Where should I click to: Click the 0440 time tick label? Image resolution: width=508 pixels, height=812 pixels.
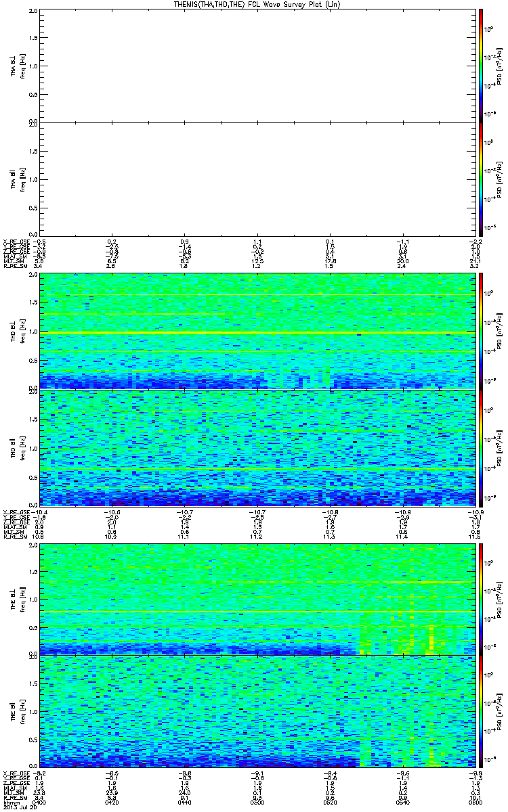click(x=184, y=802)
